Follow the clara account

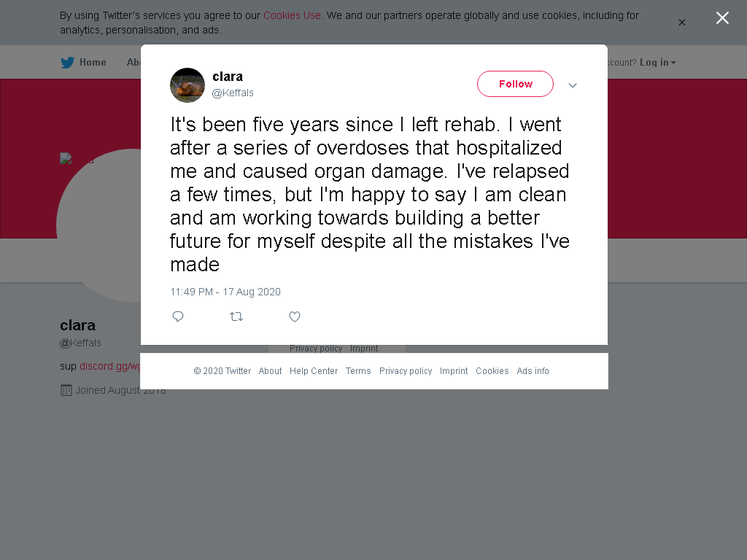[x=515, y=84]
